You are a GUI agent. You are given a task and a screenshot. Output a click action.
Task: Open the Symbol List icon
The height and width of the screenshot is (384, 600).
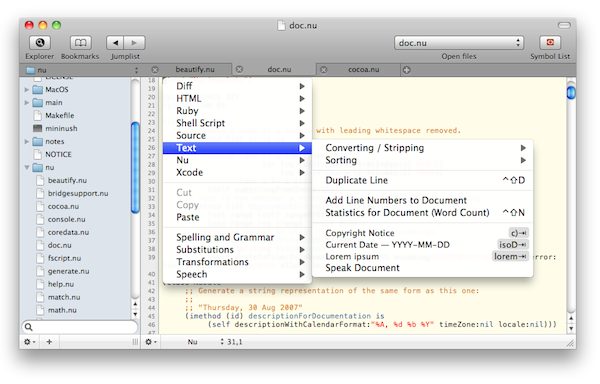(x=550, y=42)
